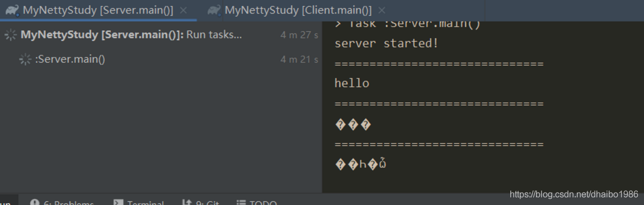Close the Client.main() run tab
This screenshot has height=205, width=644.
(382, 10)
